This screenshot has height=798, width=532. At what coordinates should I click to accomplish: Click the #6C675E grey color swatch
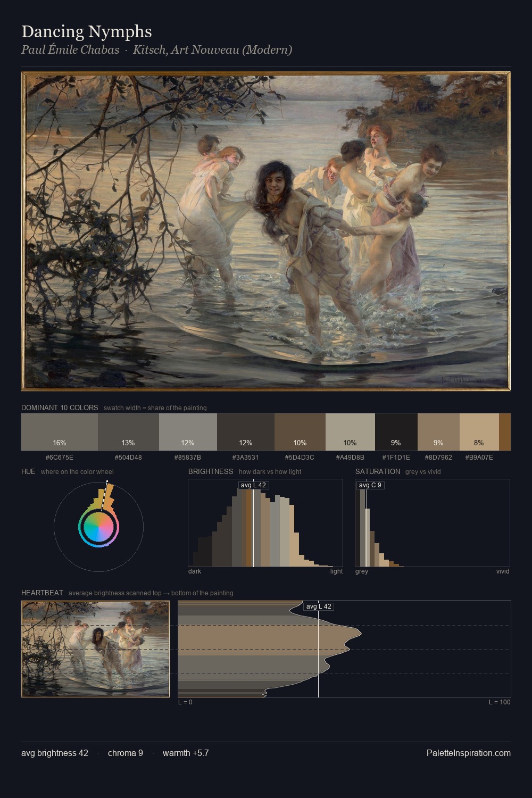(x=60, y=432)
